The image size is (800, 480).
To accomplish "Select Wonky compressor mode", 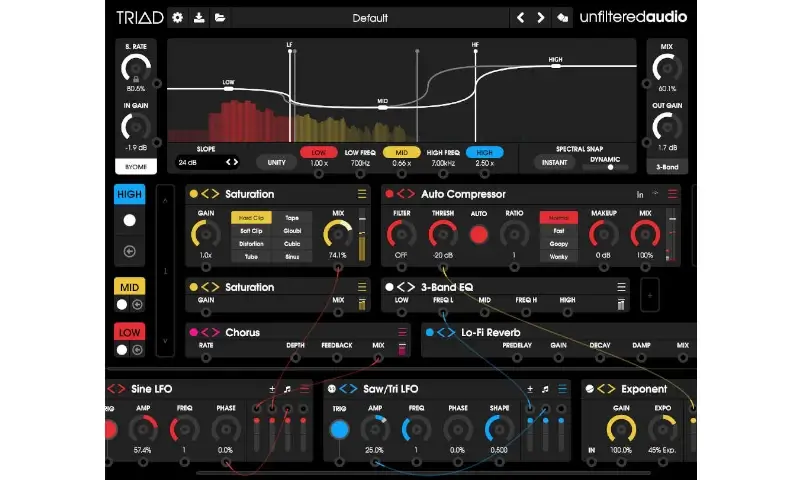I will click(x=559, y=257).
